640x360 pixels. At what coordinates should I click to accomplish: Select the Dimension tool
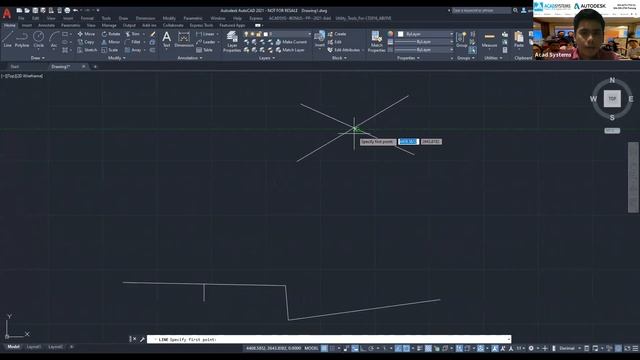coord(184,40)
